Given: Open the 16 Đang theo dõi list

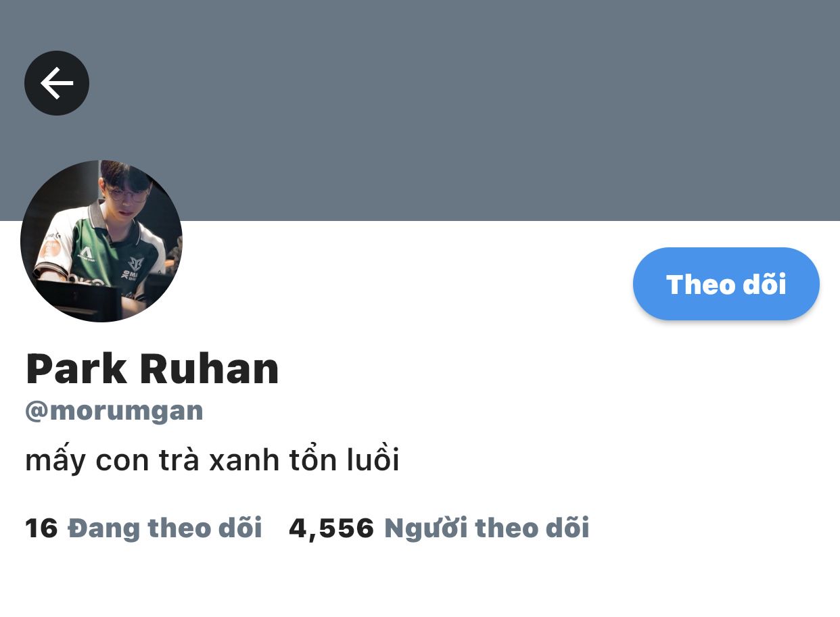Looking at the screenshot, I should click(x=143, y=528).
